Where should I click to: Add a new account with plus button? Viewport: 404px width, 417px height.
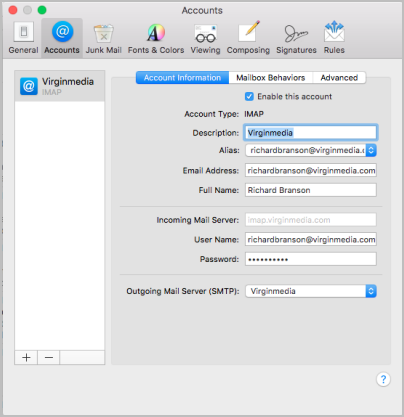(26, 357)
